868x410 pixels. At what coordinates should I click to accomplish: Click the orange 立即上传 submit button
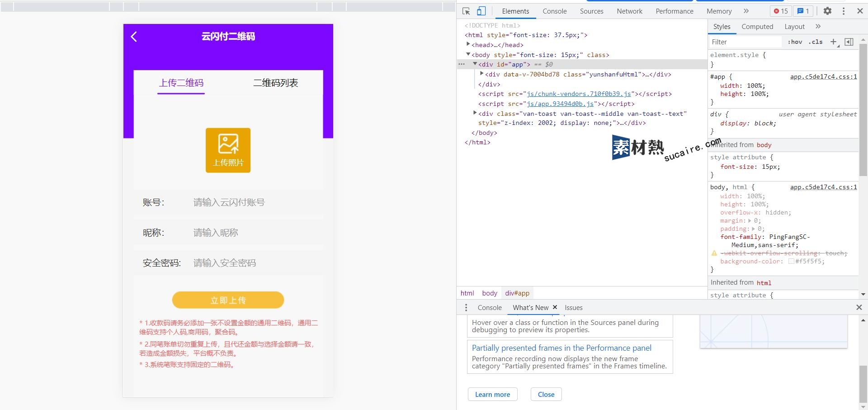228,300
